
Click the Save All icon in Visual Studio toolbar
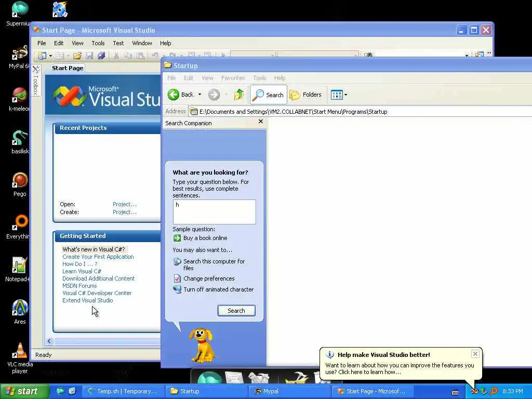pyautogui.click(x=101, y=55)
